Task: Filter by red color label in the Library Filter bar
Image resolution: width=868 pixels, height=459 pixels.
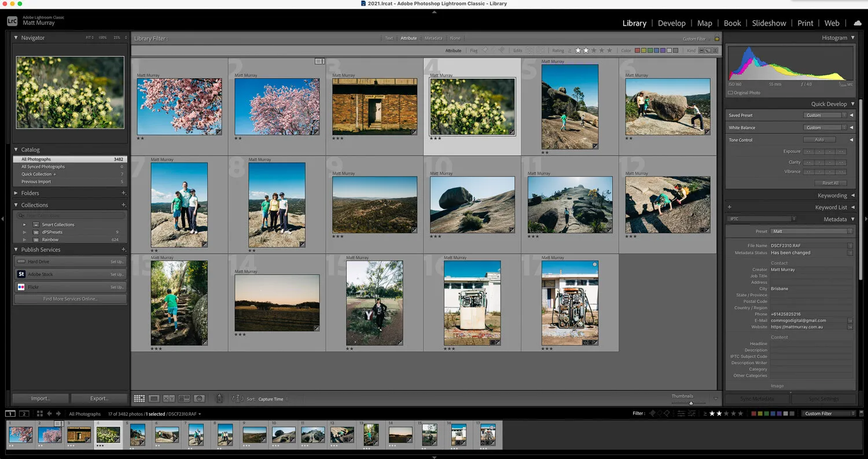Action: (x=638, y=50)
